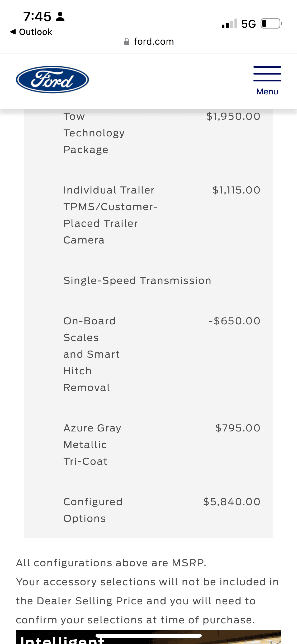Tap the Ford oval logo

click(x=52, y=80)
